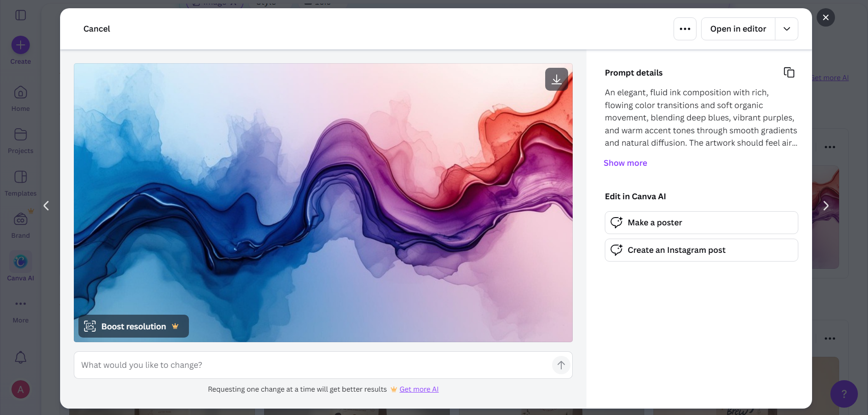Image resolution: width=868 pixels, height=415 pixels.
Task: Close the preview with the X button
Action: pos(825,17)
